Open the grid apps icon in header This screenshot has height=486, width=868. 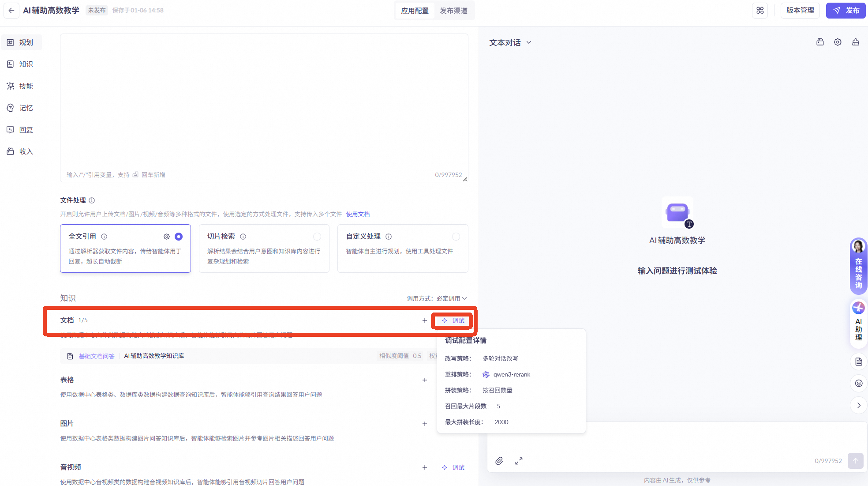click(x=760, y=11)
